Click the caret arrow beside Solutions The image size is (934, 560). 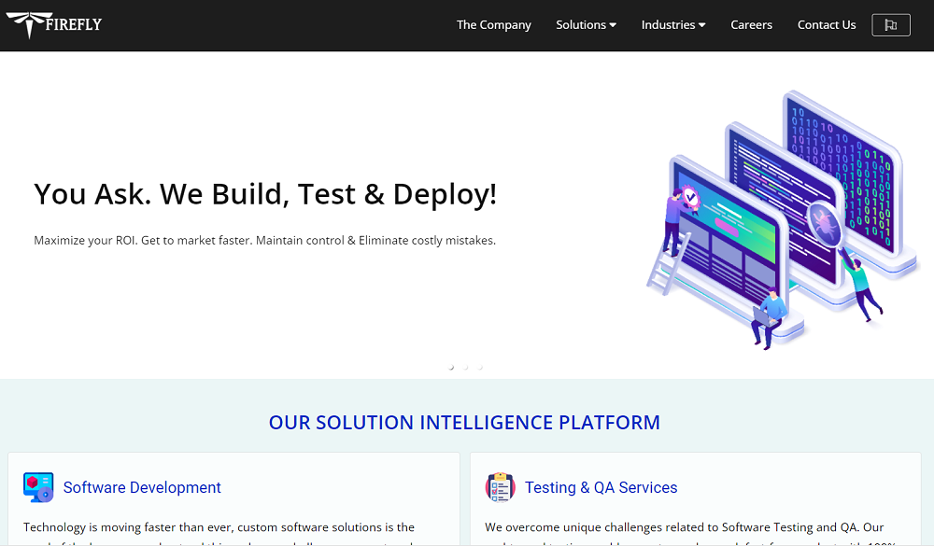pyautogui.click(x=613, y=25)
